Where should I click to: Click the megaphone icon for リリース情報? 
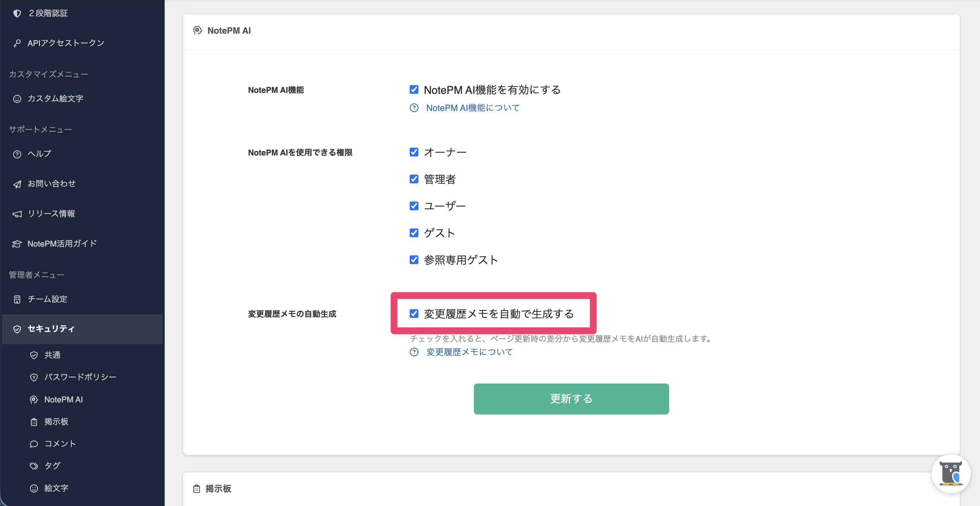[x=17, y=214]
